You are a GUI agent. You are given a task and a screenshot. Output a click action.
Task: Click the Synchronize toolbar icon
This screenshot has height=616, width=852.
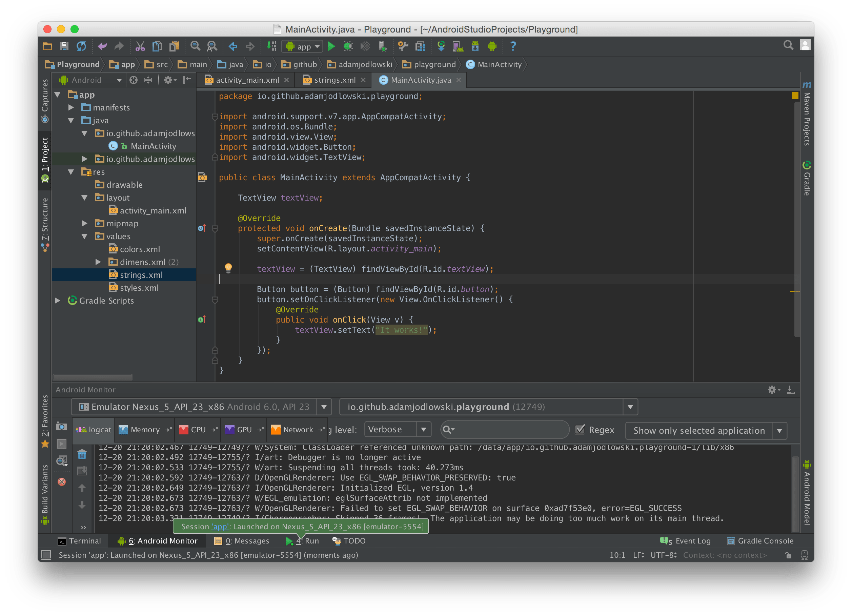click(81, 46)
